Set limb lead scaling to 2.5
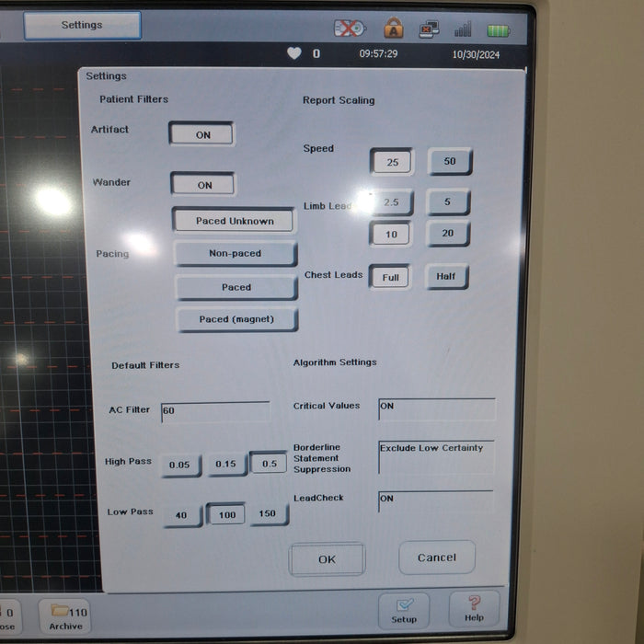 391,202
